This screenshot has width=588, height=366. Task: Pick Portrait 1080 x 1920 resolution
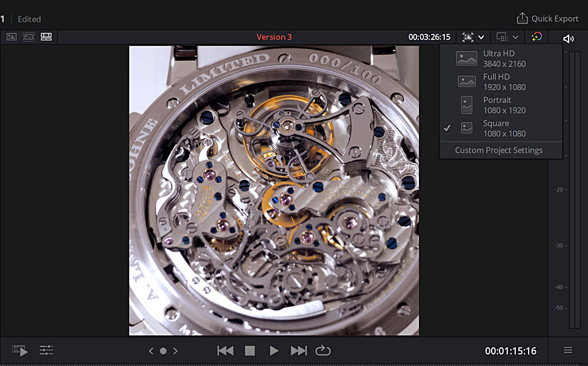(x=501, y=105)
